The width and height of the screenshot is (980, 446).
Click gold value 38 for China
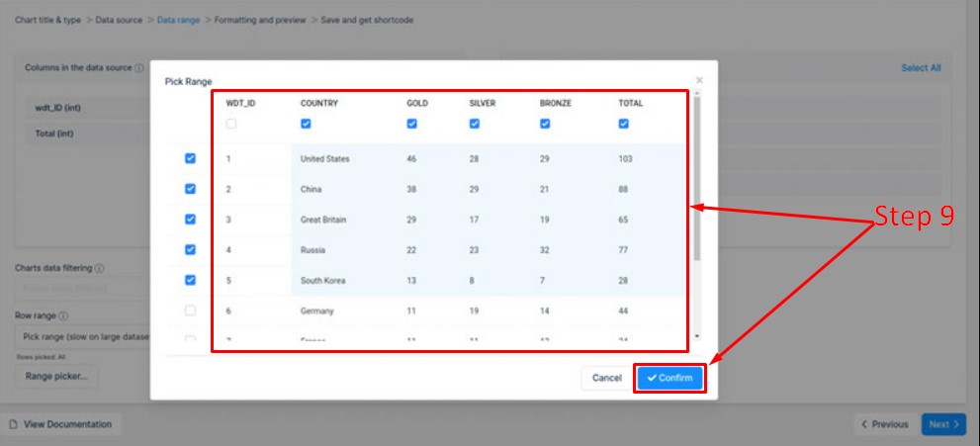411,189
